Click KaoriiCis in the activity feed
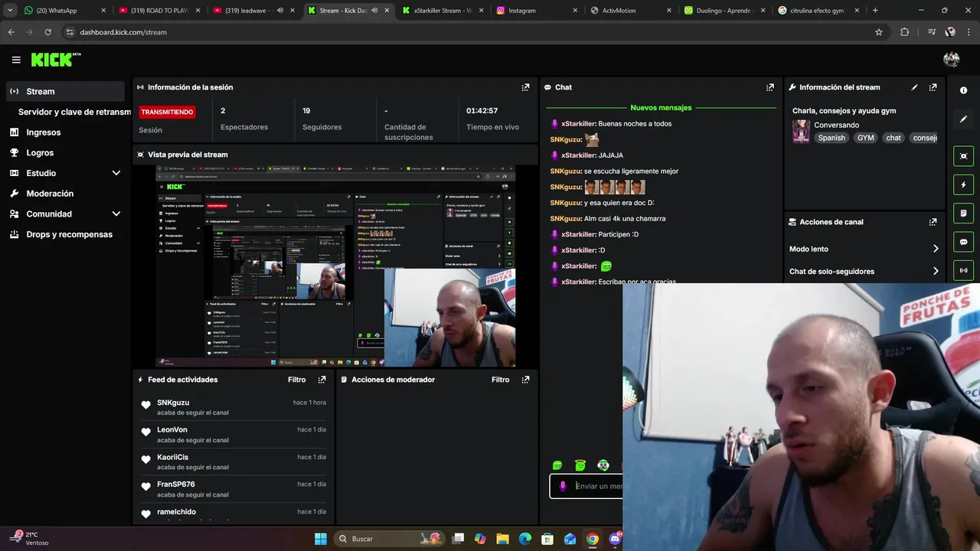Screen dimensions: 980x551 [173, 457]
